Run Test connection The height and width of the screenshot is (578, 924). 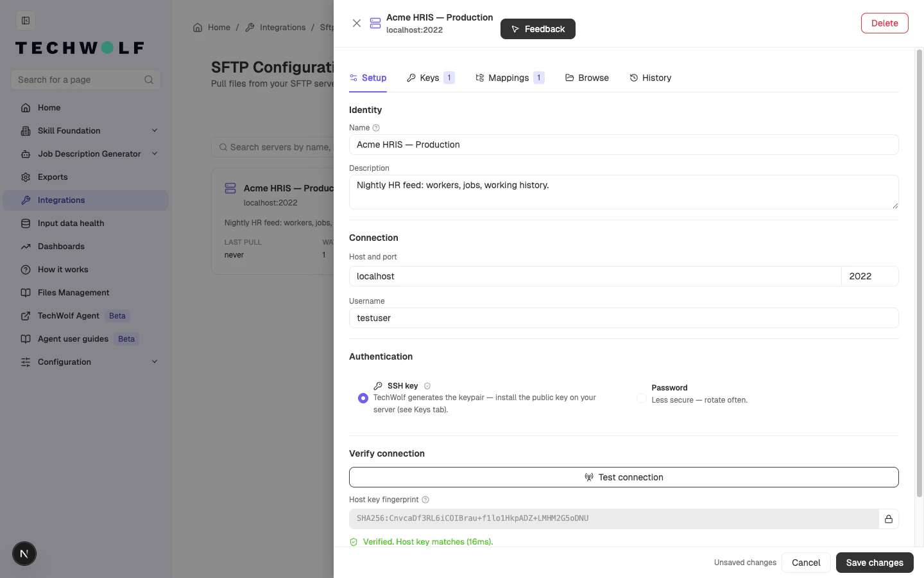click(624, 477)
